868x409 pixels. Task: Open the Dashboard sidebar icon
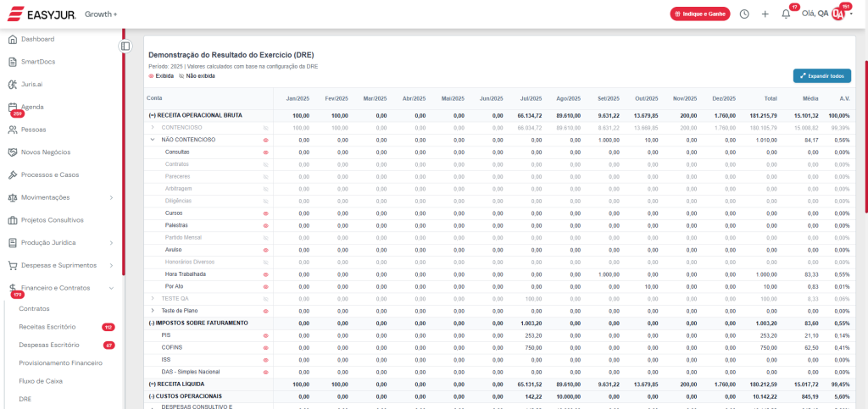pyautogui.click(x=13, y=40)
